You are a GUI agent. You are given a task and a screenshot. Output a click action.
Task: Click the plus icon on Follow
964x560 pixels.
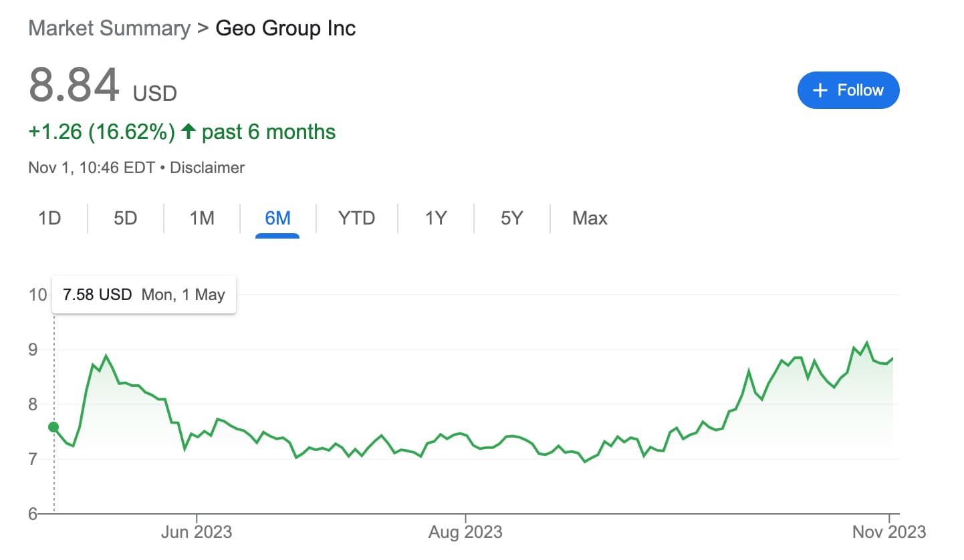820,90
